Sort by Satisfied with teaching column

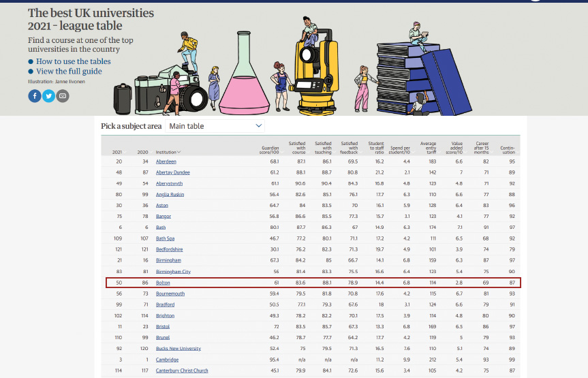coord(323,148)
